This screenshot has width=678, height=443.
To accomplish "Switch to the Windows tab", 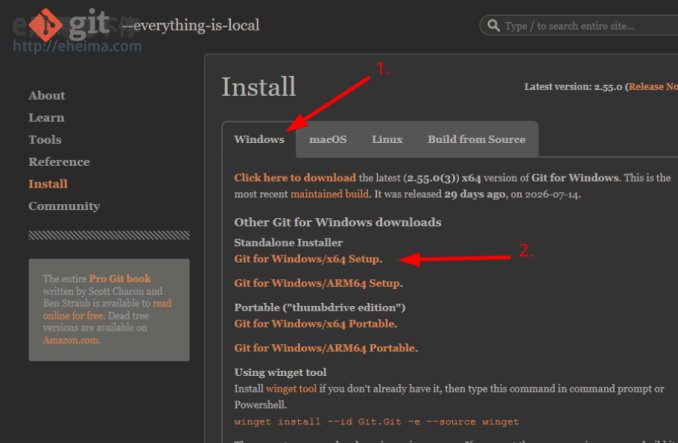I will (x=259, y=139).
